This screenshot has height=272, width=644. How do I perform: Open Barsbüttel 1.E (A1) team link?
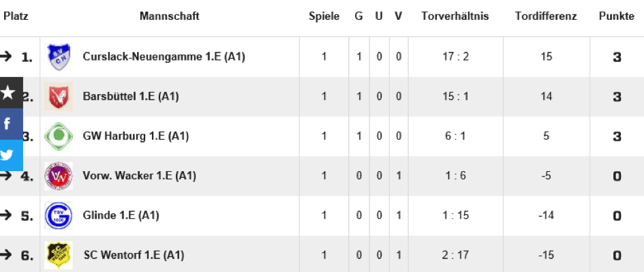click(x=131, y=97)
